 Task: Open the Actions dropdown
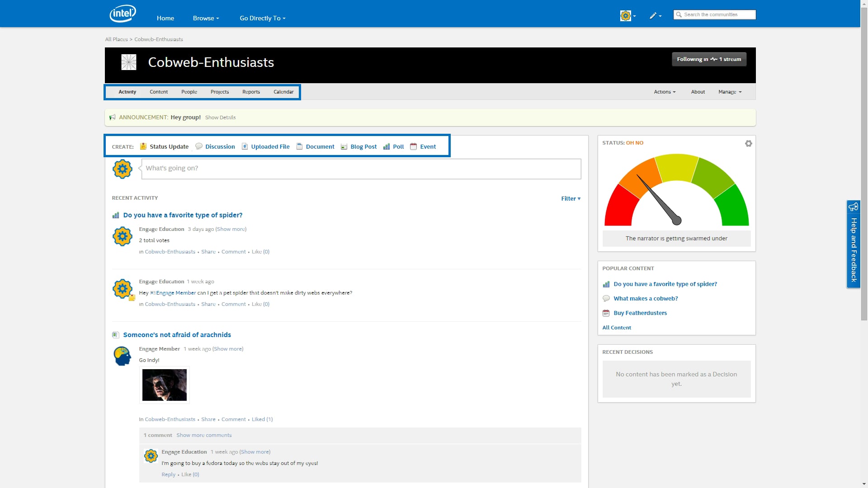665,92
